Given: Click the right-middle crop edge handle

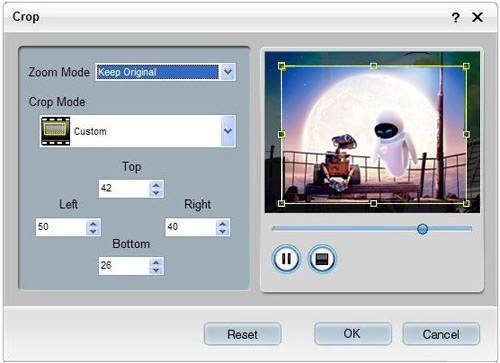Looking at the screenshot, I should 466,134.
